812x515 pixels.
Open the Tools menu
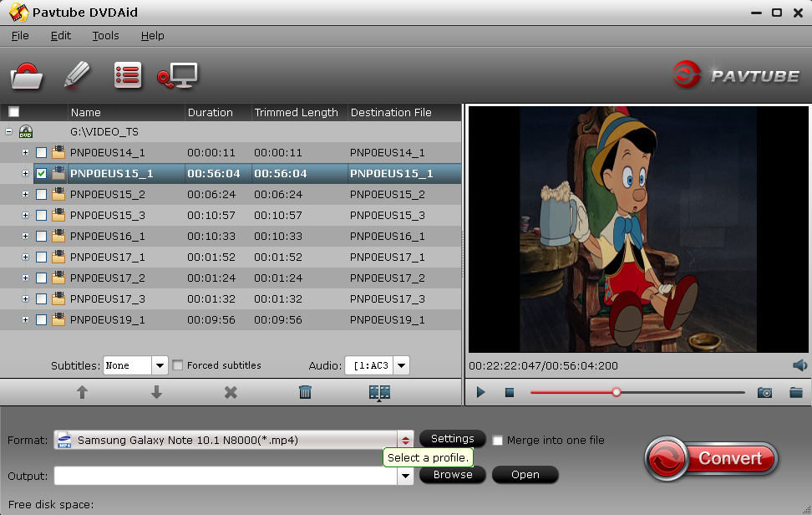tap(105, 36)
